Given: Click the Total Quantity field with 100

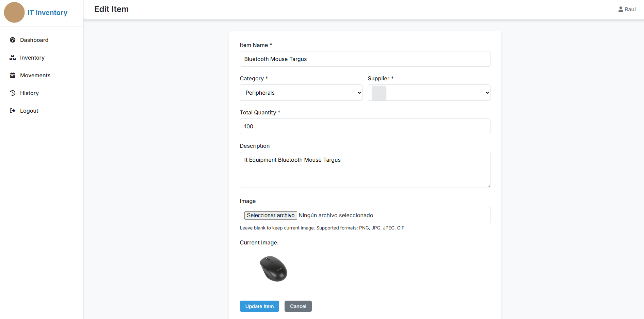Looking at the screenshot, I should point(365,126).
